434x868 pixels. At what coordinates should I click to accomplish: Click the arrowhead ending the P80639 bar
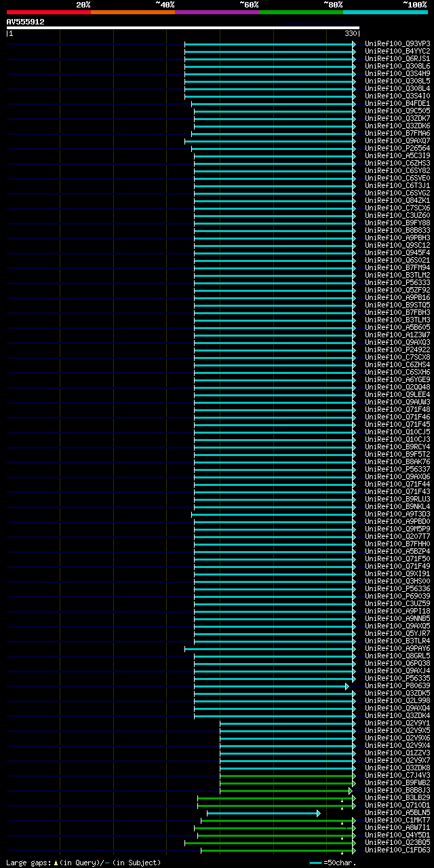point(347,686)
